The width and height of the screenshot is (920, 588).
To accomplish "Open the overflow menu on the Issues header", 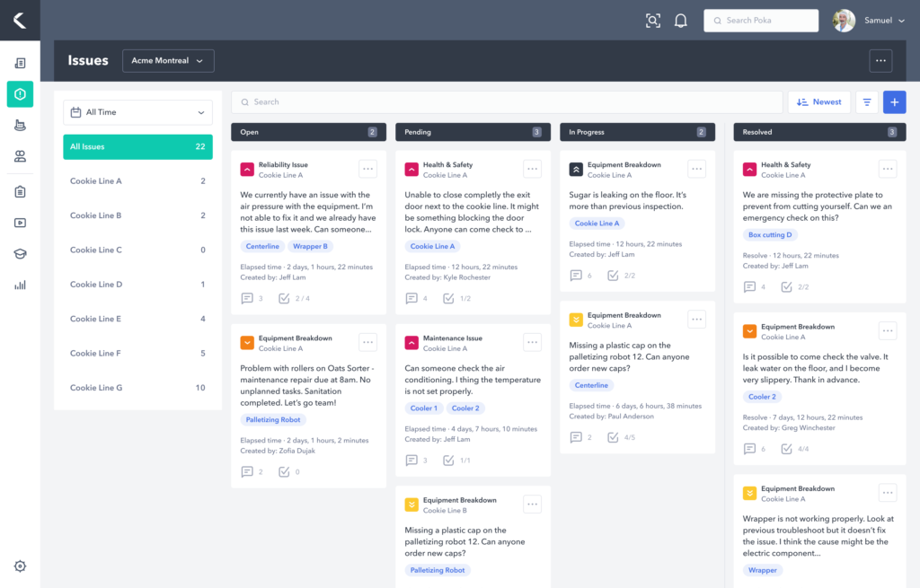I will [x=880, y=60].
